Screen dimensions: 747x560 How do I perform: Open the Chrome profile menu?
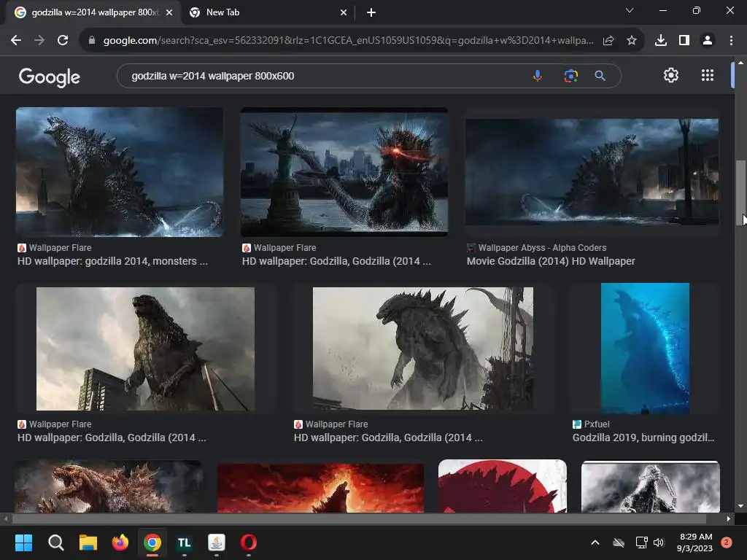pyautogui.click(x=708, y=41)
